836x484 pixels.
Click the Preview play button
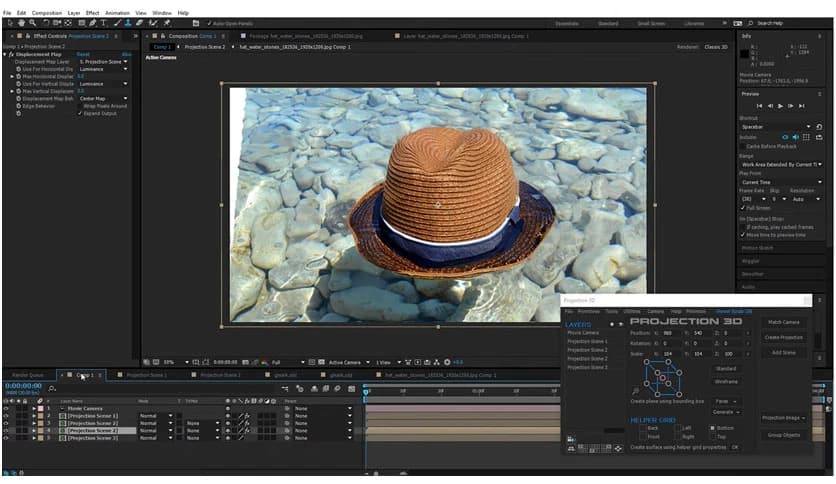pos(780,106)
